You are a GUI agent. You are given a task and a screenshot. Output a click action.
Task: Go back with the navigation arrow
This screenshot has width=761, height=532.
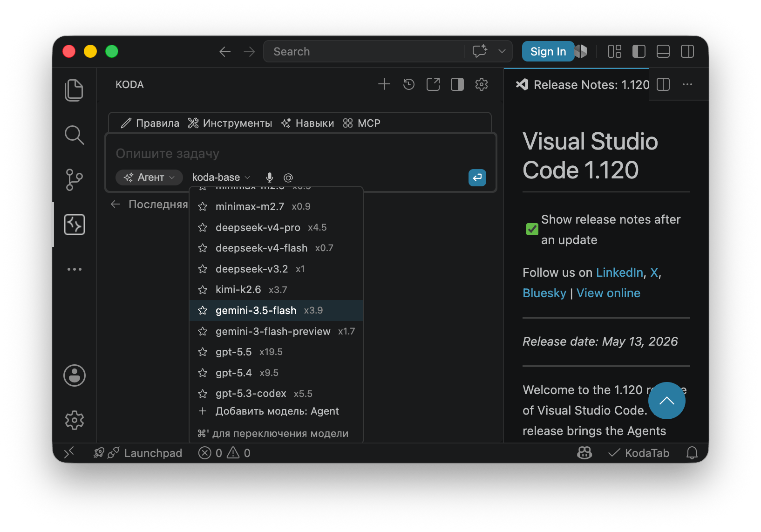point(225,52)
